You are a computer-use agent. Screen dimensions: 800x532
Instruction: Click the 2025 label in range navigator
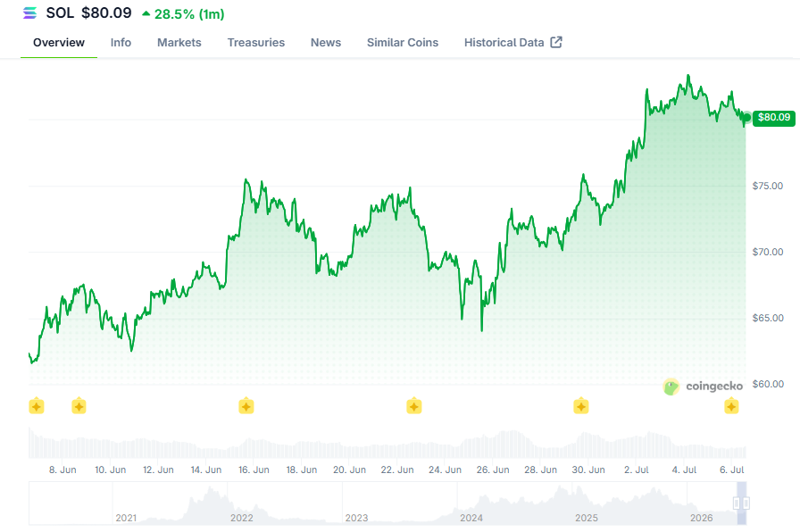[x=587, y=518]
